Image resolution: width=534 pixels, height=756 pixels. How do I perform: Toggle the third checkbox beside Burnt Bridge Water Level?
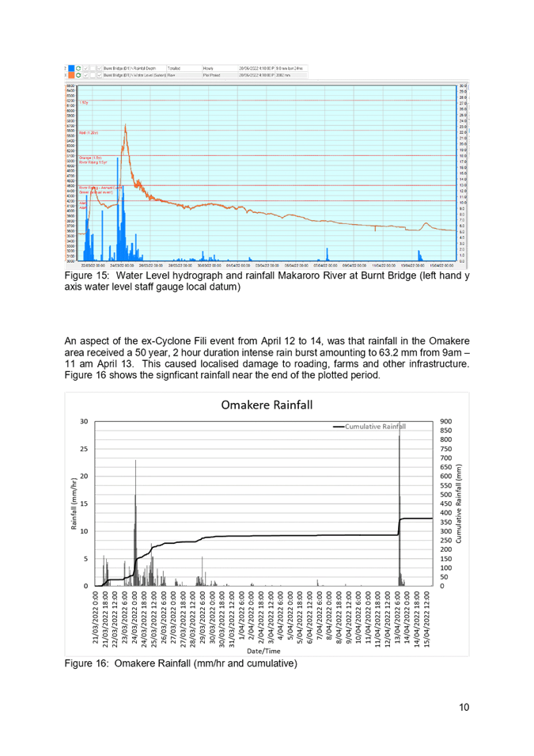tap(99, 75)
